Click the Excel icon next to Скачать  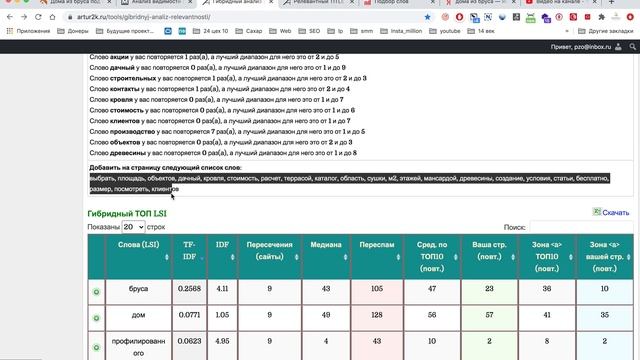(x=596, y=211)
